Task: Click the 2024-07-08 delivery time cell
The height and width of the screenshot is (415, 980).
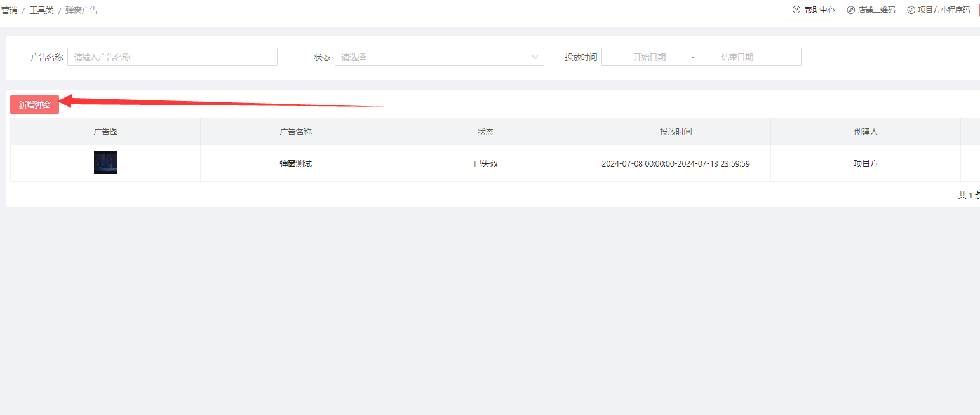Action: pos(676,163)
